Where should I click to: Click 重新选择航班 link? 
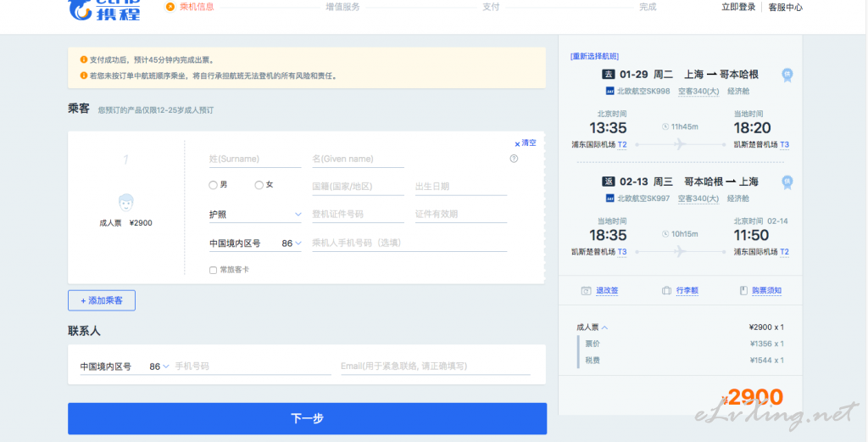594,57
